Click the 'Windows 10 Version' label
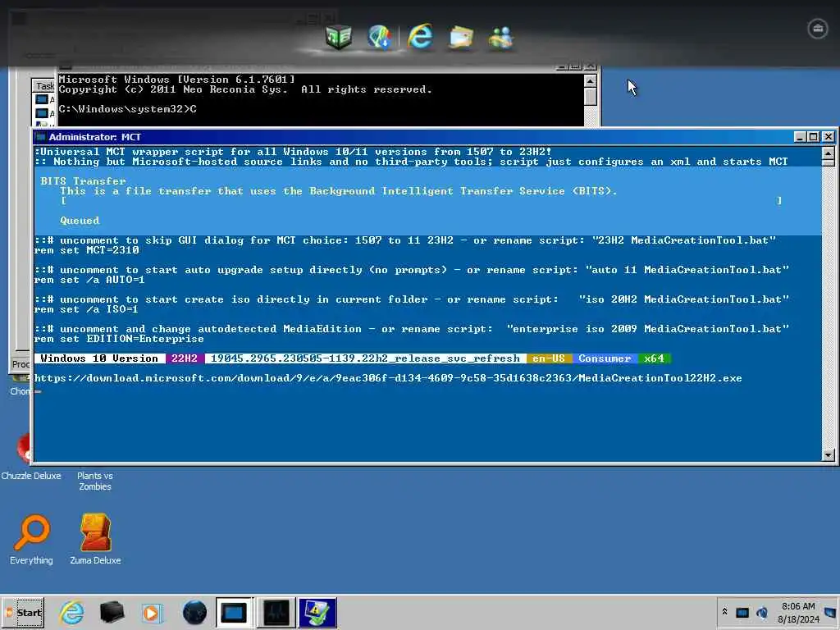 click(99, 358)
